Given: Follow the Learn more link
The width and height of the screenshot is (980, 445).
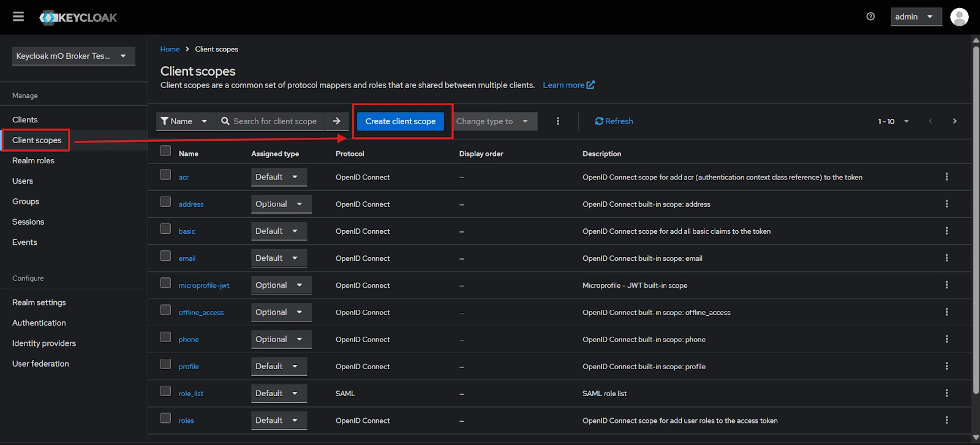Looking at the screenshot, I should click(x=568, y=85).
